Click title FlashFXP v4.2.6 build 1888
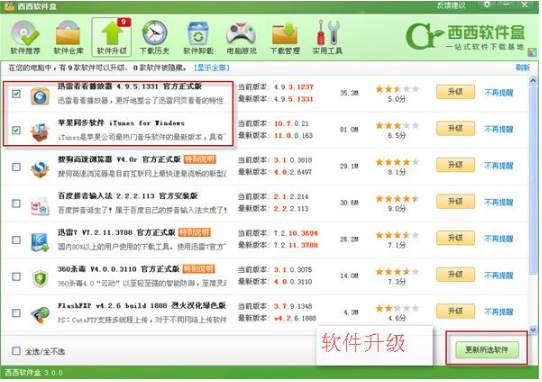 [142, 306]
